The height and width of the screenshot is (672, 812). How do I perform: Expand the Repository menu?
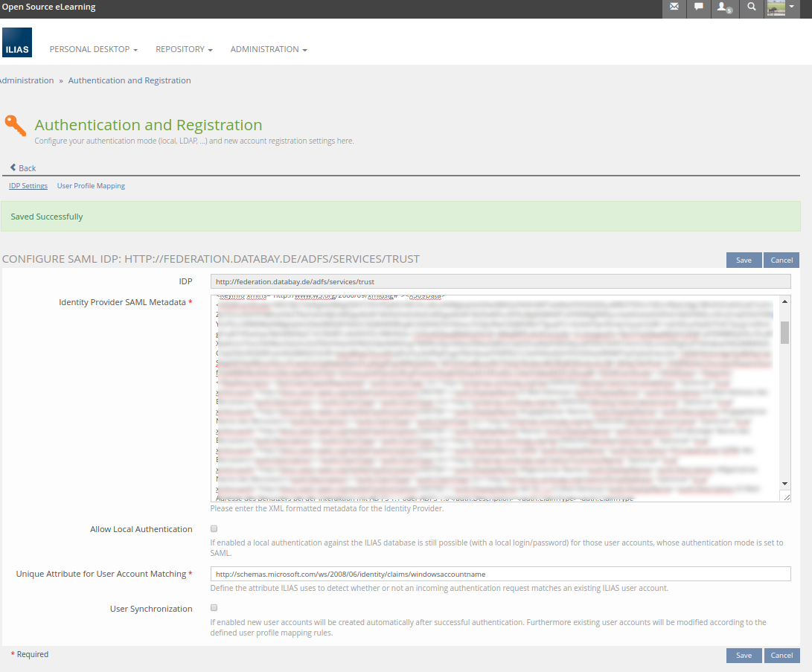[x=184, y=49]
